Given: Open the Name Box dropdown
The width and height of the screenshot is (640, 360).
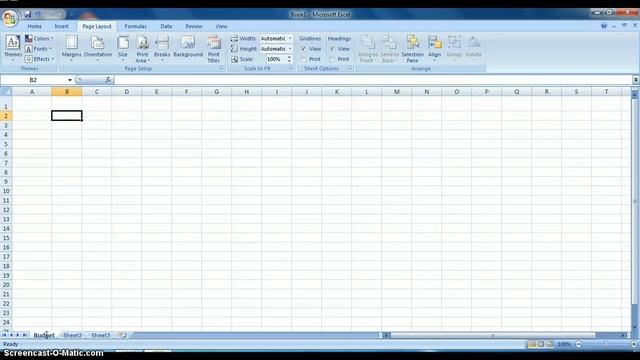Looking at the screenshot, I should (x=70, y=80).
